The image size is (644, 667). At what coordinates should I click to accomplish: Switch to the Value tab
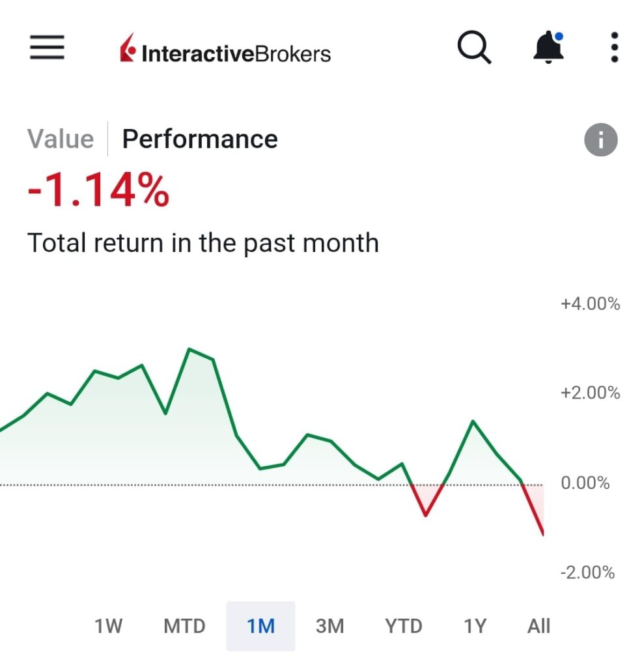(x=61, y=139)
